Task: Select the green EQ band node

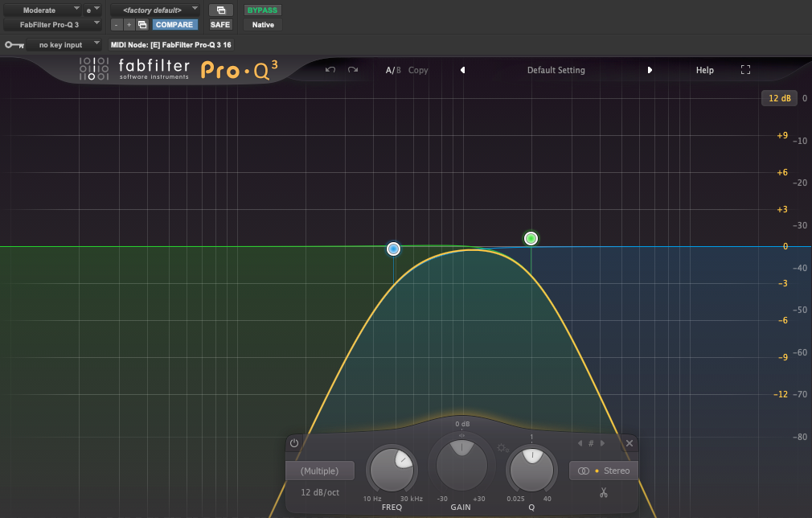Action: 531,238
